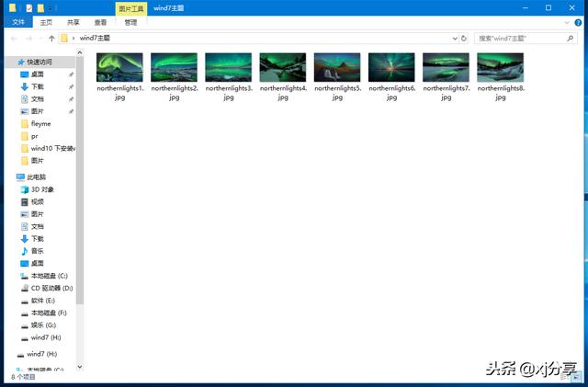588x387 pixels.
Task: Switch to large icons view in status bar
Action: pyautogui.click(x=576, y=377)
